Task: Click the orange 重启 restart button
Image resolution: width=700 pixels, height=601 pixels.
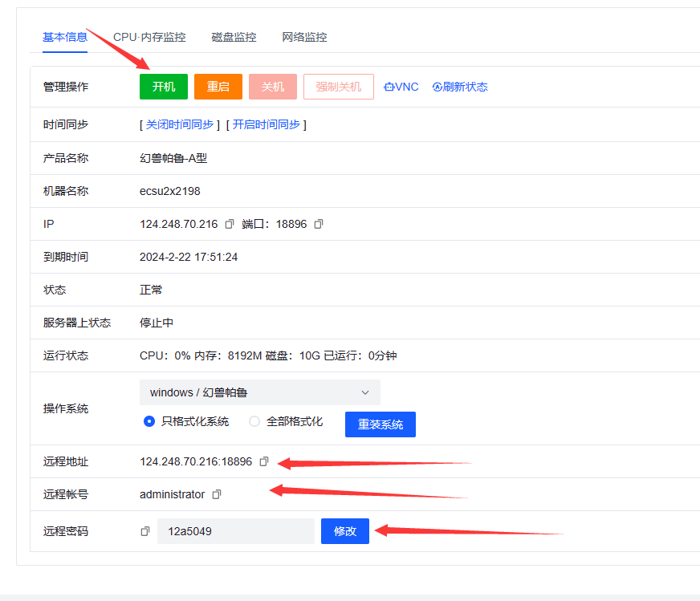Action: click(x=218, y=87)
